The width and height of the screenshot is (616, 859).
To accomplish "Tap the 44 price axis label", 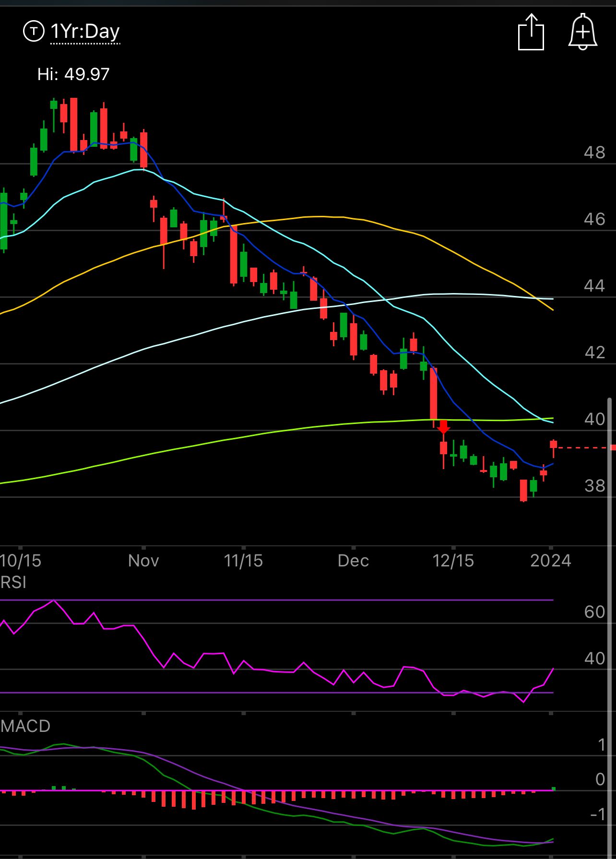I will click(x=594, y=286).
